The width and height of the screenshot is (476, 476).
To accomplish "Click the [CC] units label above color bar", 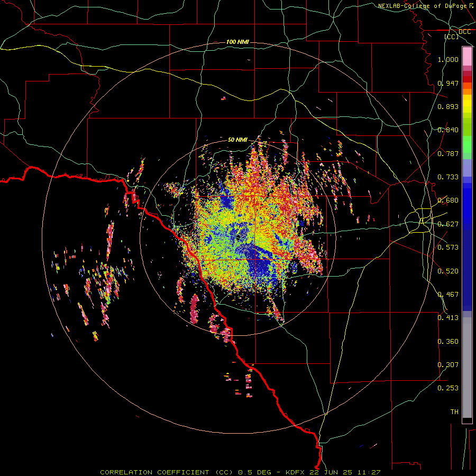I will pyautogui.click(x=452, y=36).
